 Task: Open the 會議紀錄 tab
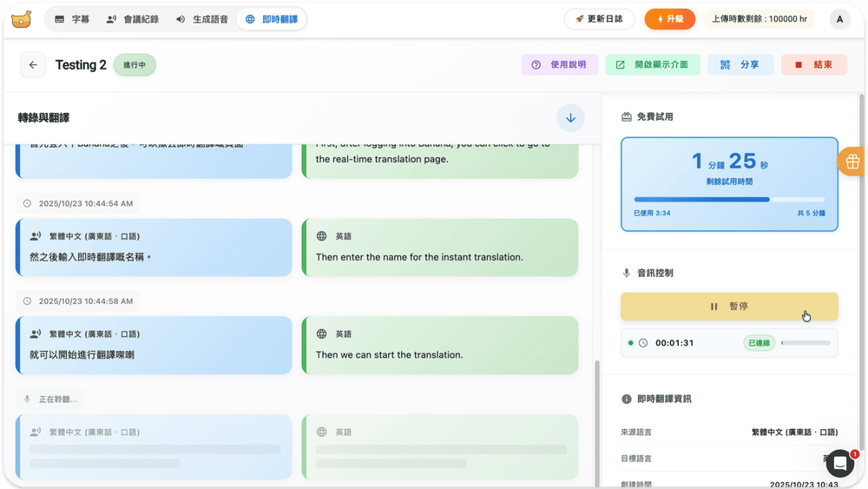coord(132,19)
